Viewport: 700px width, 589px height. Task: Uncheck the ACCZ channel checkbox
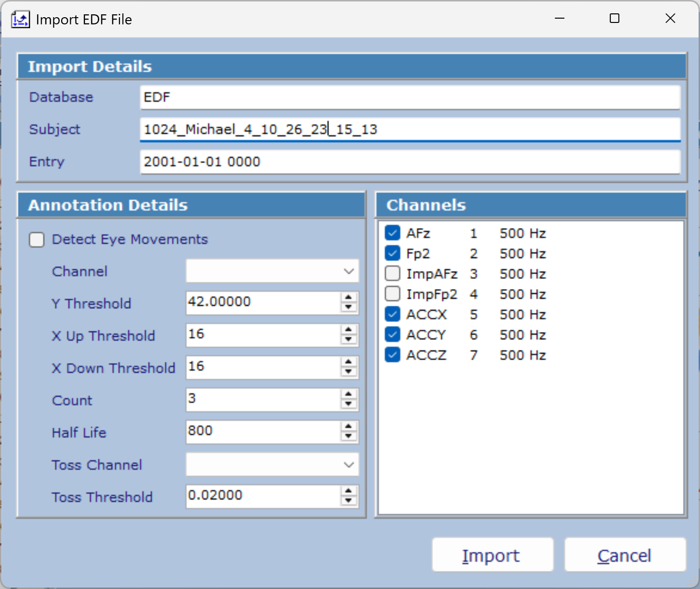tap(392, 354)
